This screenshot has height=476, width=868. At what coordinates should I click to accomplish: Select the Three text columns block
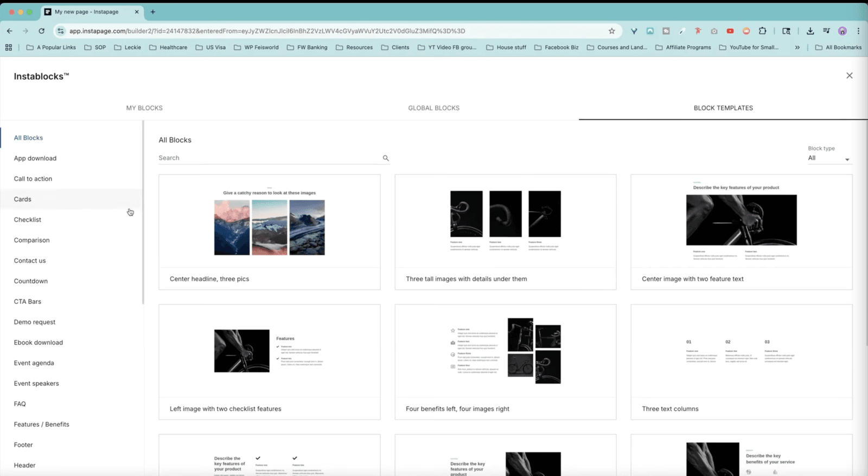click(x=742, y=362)
